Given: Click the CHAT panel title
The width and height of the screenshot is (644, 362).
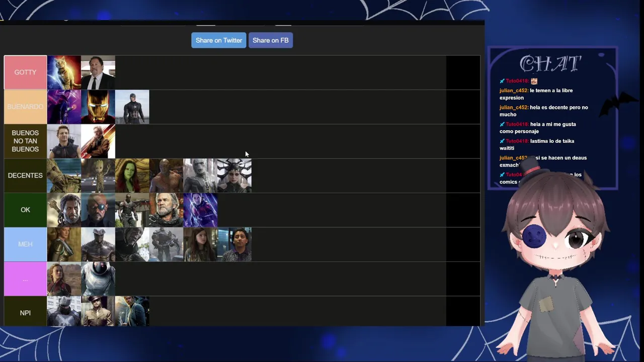Looking at the screenshot, I should pyautogui.click(x=550, y=64).
